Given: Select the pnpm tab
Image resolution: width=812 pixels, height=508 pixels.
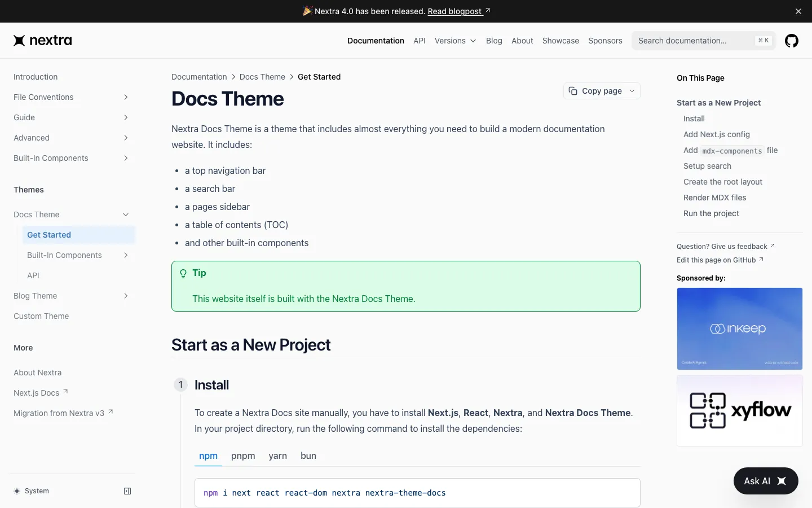Looking at the screenshot, I should pyautogui.click(x=243, y=456).
